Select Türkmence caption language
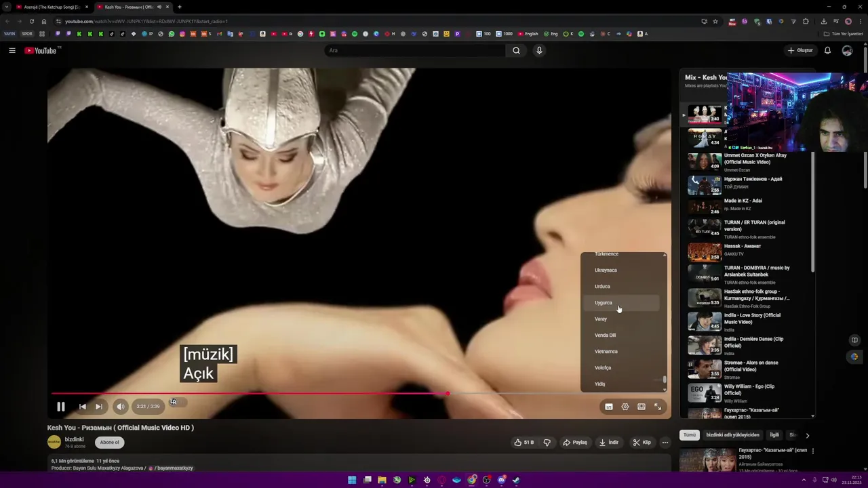 click(x=623, y=255)
